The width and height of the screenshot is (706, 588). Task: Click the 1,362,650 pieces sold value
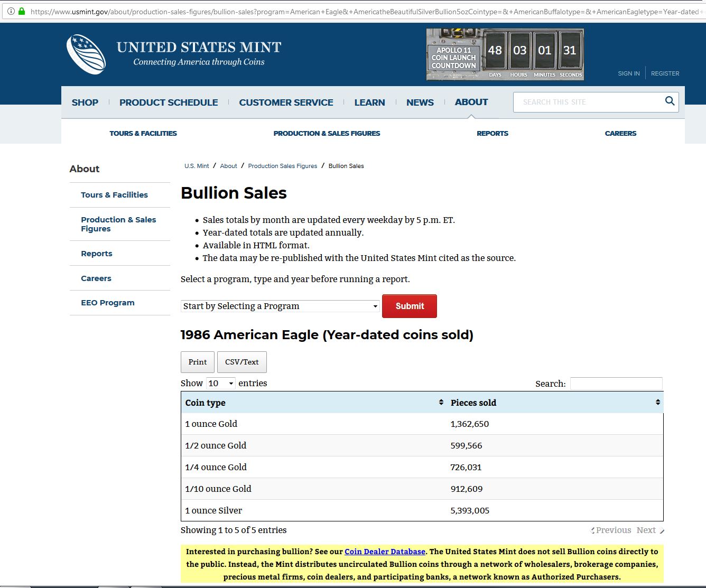(470, 424)
